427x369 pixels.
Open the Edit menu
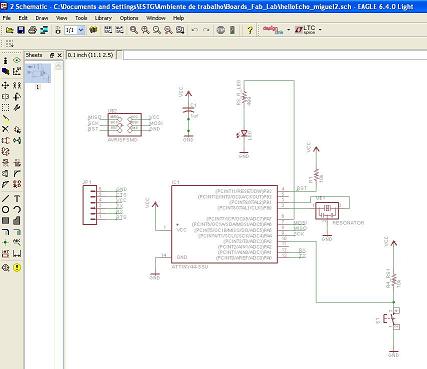pos(23,18)
